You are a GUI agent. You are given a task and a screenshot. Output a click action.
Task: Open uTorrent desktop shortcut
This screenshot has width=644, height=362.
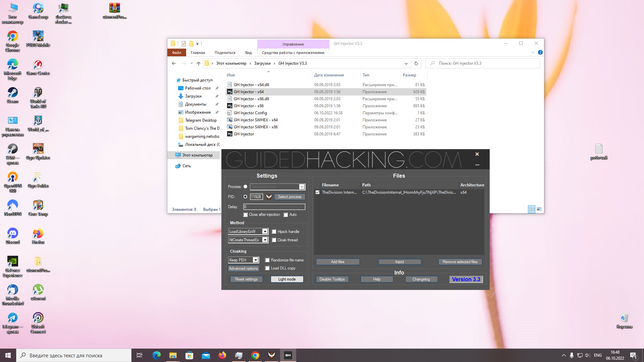tap(38, 292)
